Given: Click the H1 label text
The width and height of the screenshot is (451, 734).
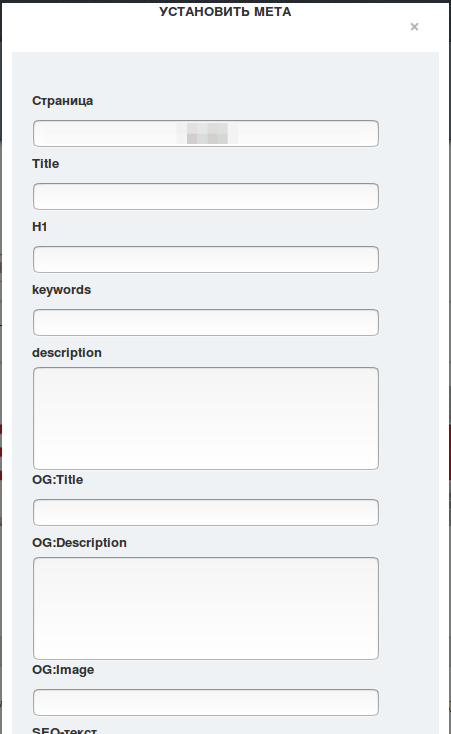Looking at the screenshot, I should pos(39,227).
